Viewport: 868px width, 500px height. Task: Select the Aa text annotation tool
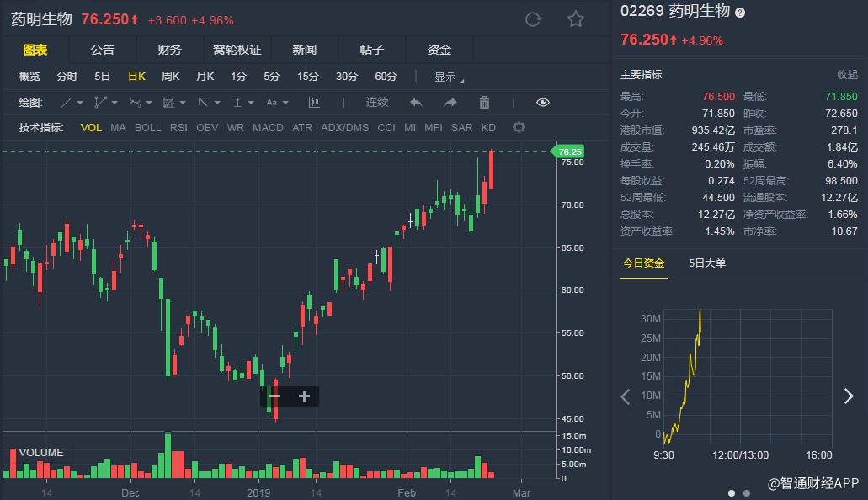click(x=271, y=103)
